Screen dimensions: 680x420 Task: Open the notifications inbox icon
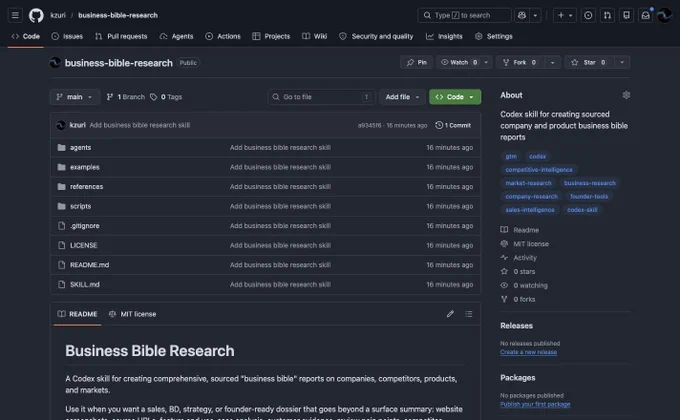[x=645, y=15]
